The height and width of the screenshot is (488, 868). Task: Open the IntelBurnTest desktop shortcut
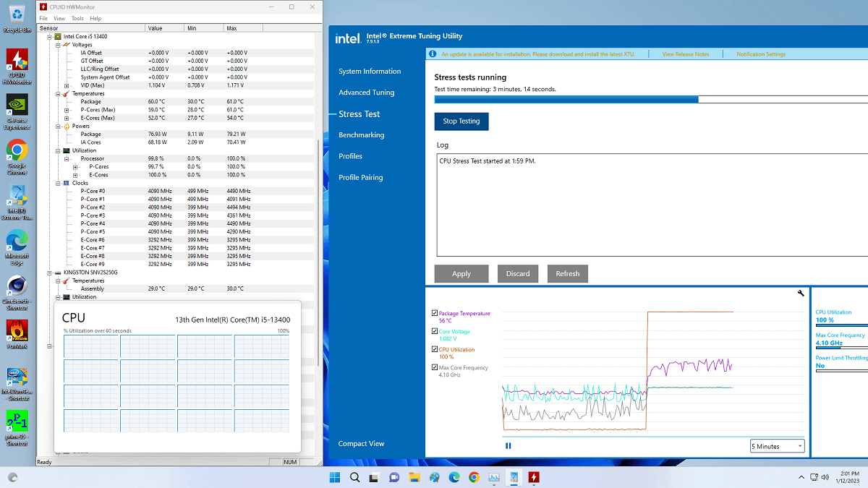coord(17,383)
